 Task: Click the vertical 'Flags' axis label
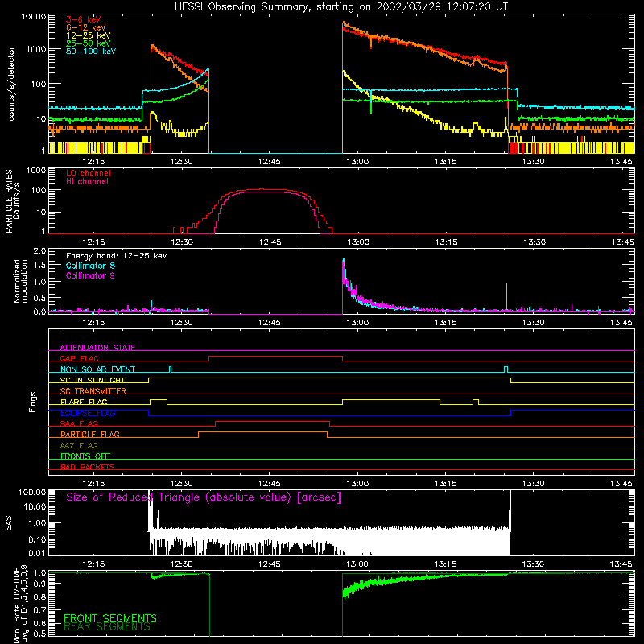33,402
